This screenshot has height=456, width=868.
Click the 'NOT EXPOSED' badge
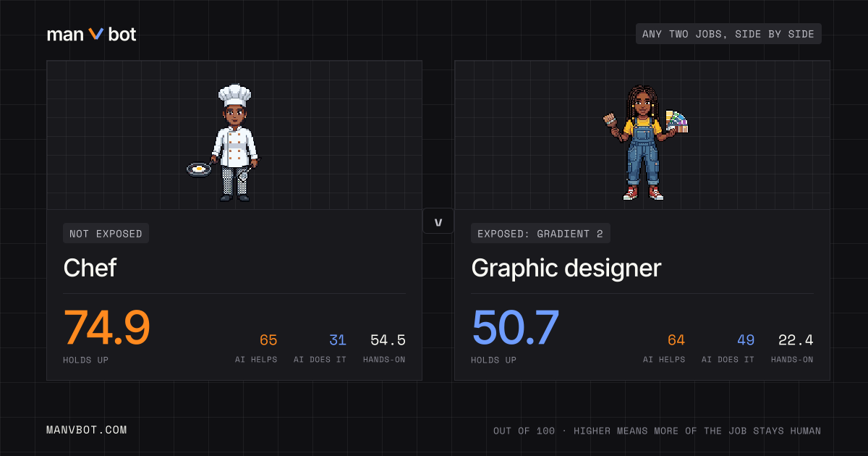106,233
